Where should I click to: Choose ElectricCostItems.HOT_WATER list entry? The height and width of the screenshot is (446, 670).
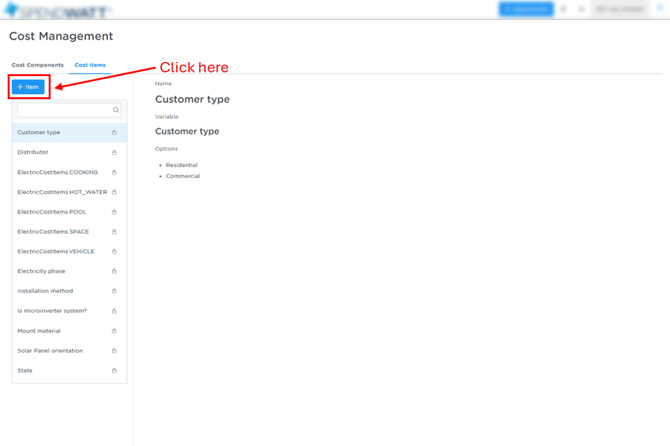(x=61, y=192)
